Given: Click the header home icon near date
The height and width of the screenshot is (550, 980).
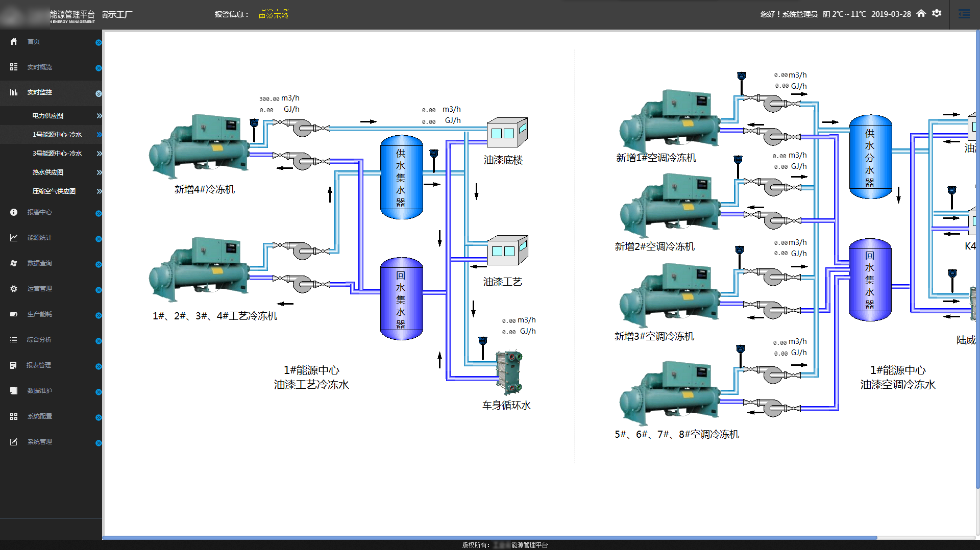Looking at the screenshot, I should pos(921,14).
